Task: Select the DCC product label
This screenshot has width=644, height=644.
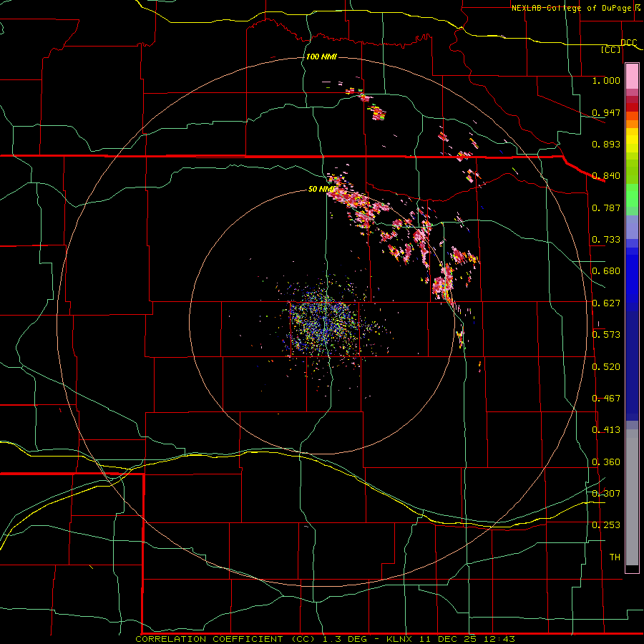Action: click(x=628, y=43)
